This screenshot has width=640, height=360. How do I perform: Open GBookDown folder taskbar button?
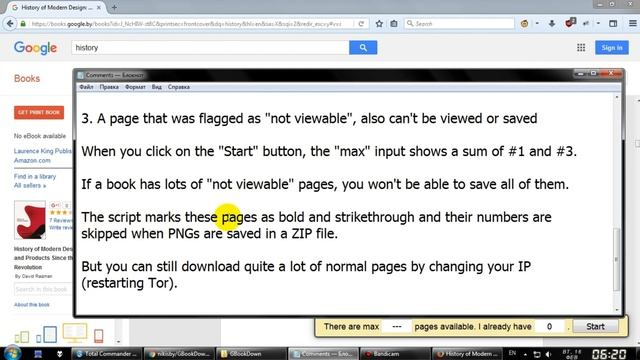coord(251,354)
